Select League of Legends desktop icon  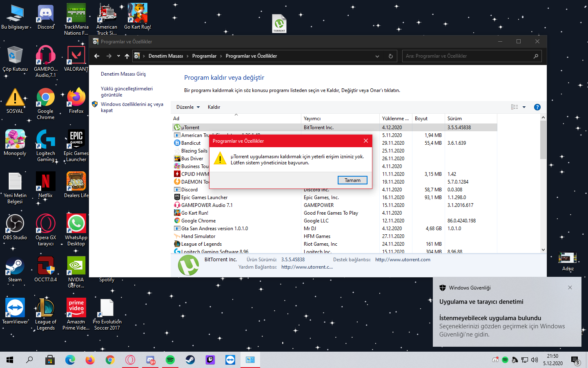[46, 314]
